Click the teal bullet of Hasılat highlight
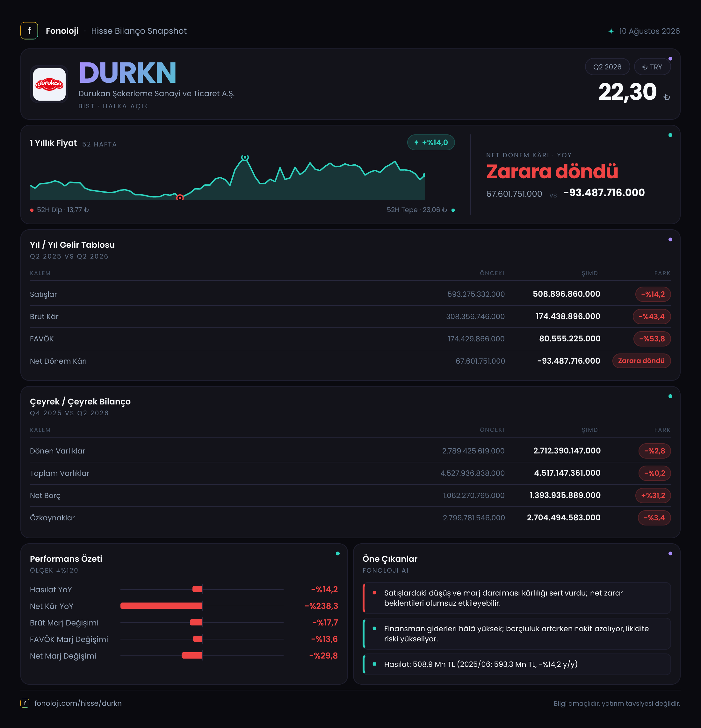 coord(374,664)
